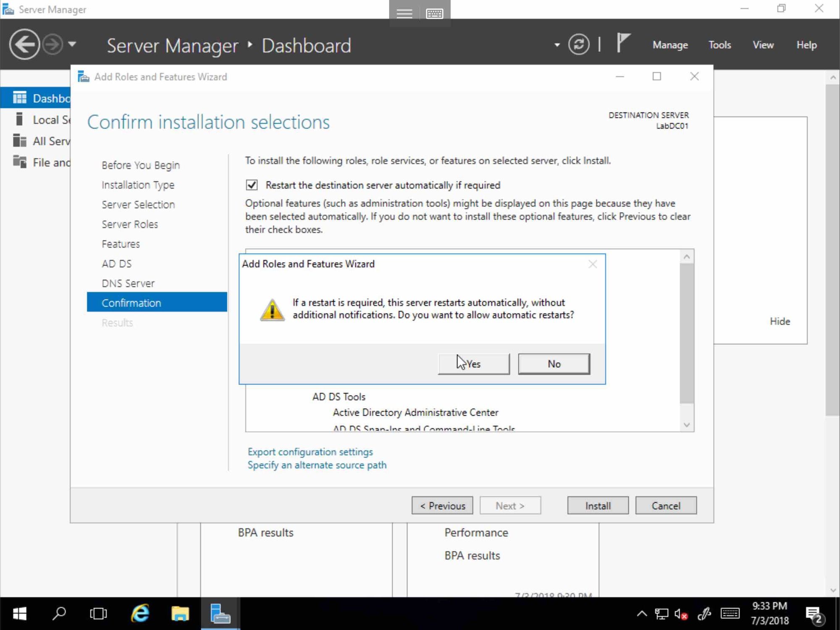The image size is (840, 630).
Task: Go to DNS Server step
Action: click(x=128, y=284)
